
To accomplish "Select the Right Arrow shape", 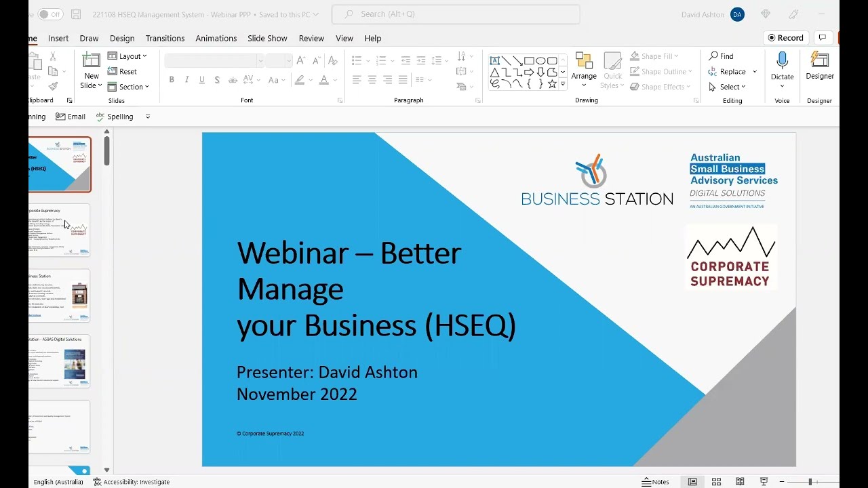I will coord(529,73).
